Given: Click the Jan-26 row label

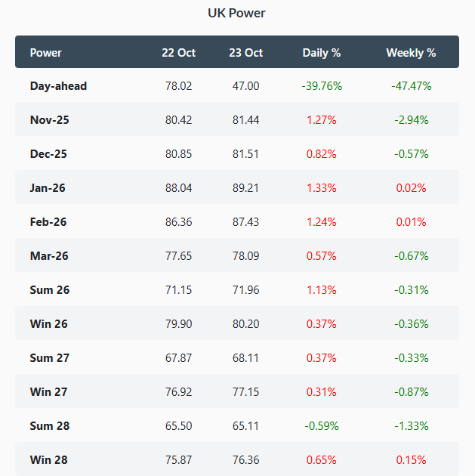Looking at the screenshot, I should pos(48,188).
